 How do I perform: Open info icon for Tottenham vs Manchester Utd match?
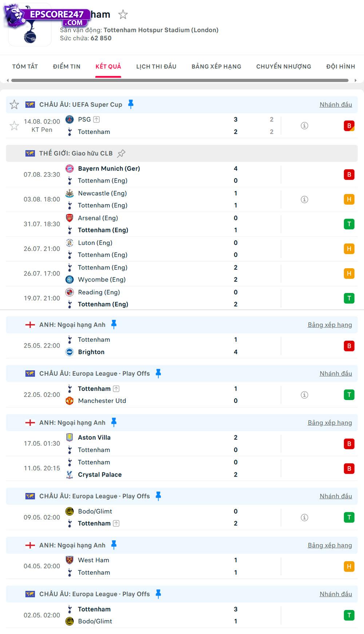304,395
